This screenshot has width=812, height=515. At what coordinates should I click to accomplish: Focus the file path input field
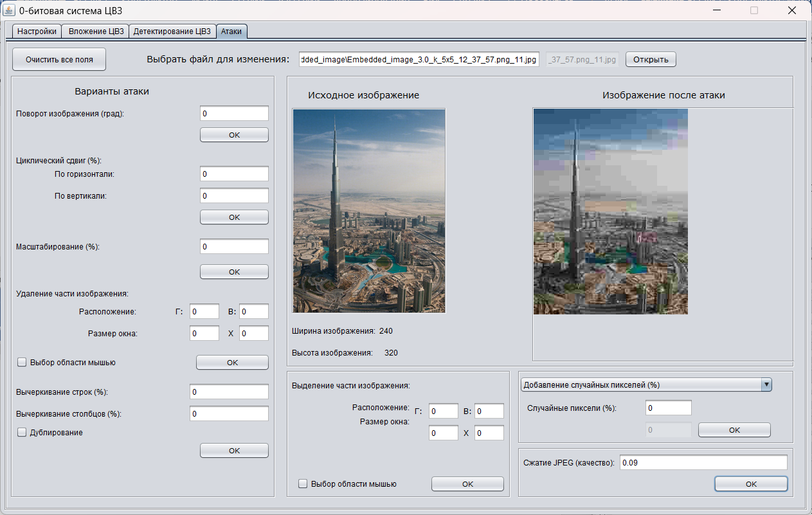pos(419,59)
